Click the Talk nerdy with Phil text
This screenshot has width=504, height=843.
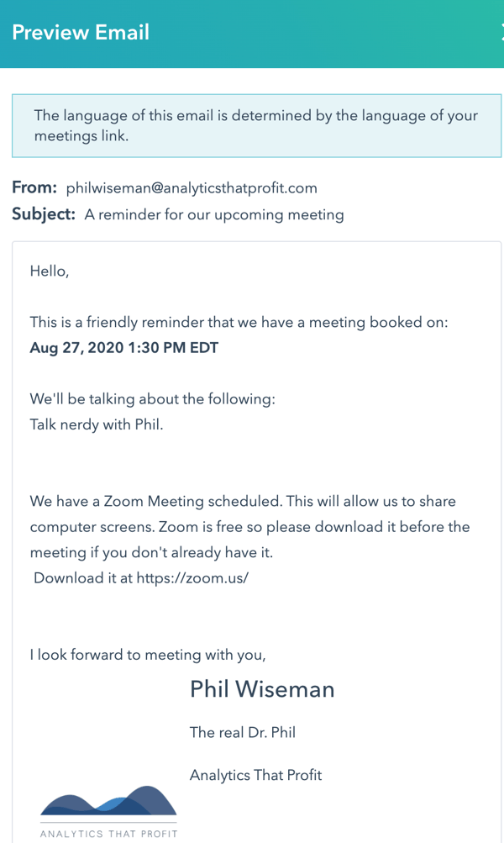pos(97,424)
